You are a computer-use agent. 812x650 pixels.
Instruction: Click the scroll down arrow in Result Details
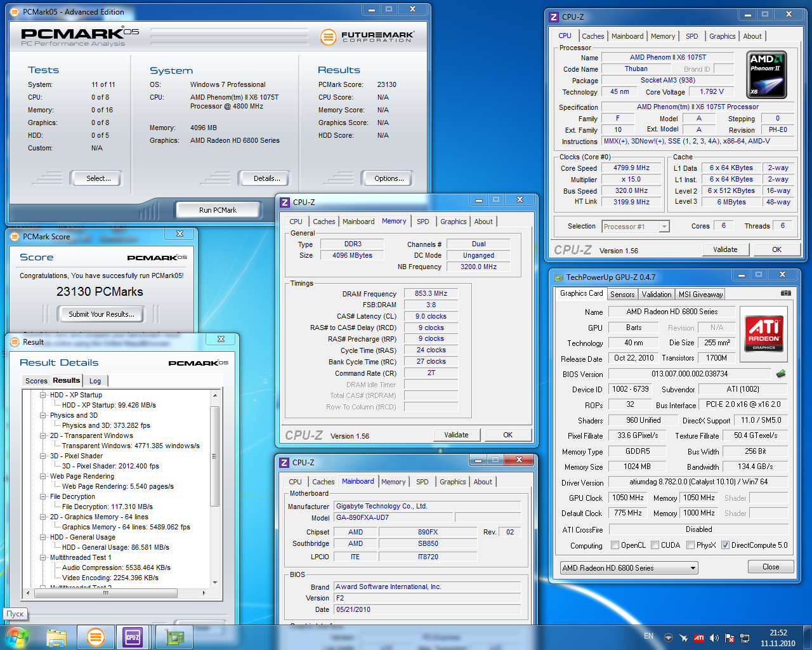[x=215, y=582]
